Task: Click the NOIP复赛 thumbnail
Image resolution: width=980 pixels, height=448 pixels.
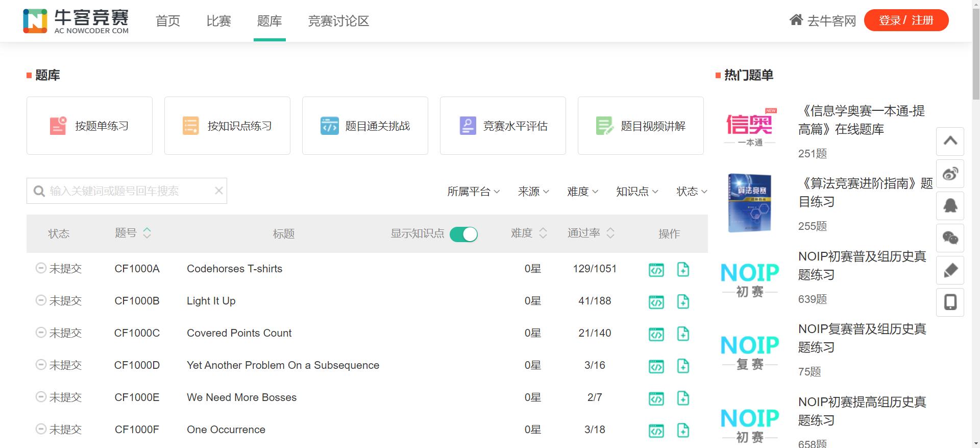Action: [749, 352]
